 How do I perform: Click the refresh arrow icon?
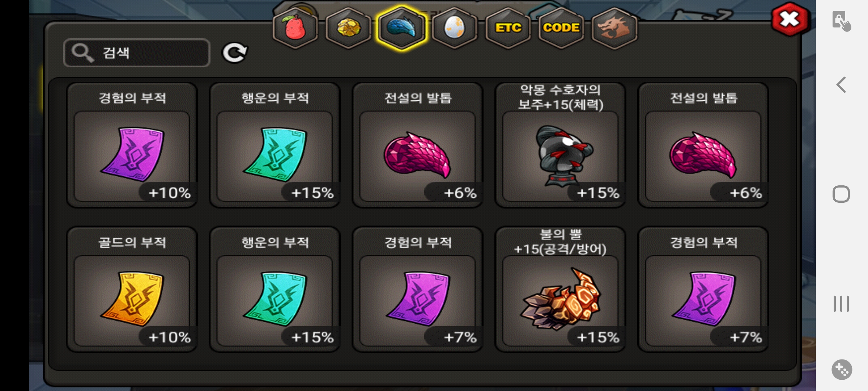tap(235, 53)
